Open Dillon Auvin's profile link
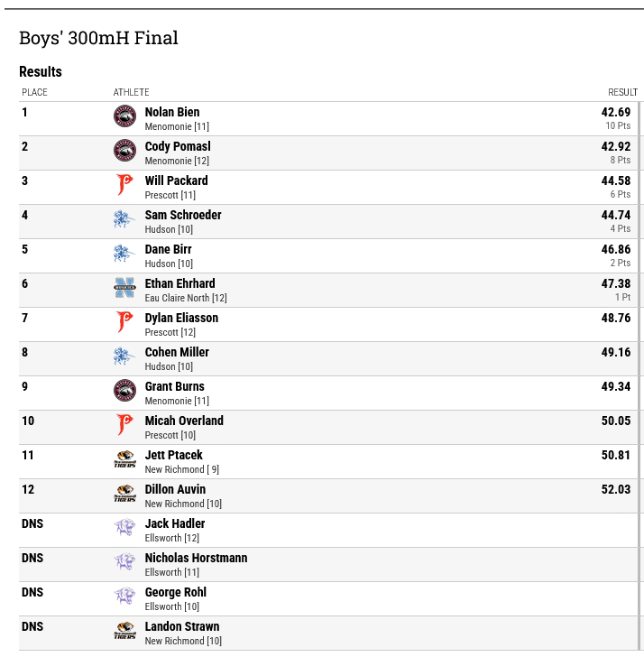The height and width of the screenshot is (657, 644). (175, 489)
